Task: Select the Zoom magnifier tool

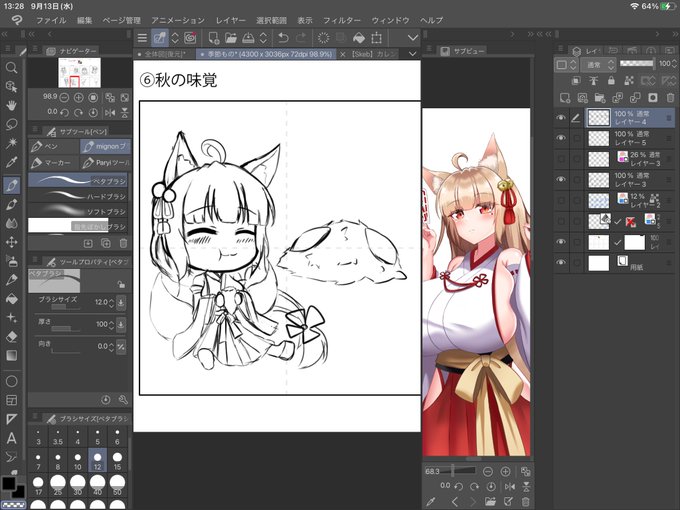Action: tap(12, 68)
